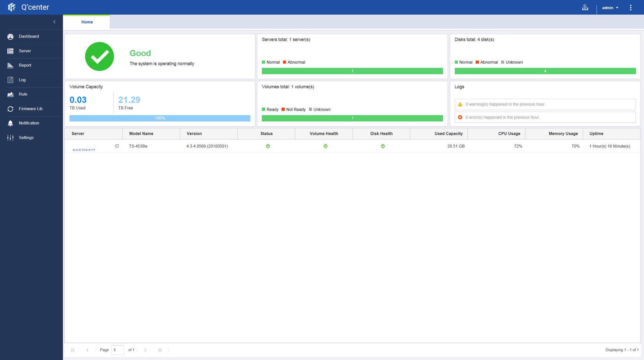Image resolution: width=644 pixels, height=360 pixels.
Task: Click the Log document icon
Action: (x=10, y=80)
